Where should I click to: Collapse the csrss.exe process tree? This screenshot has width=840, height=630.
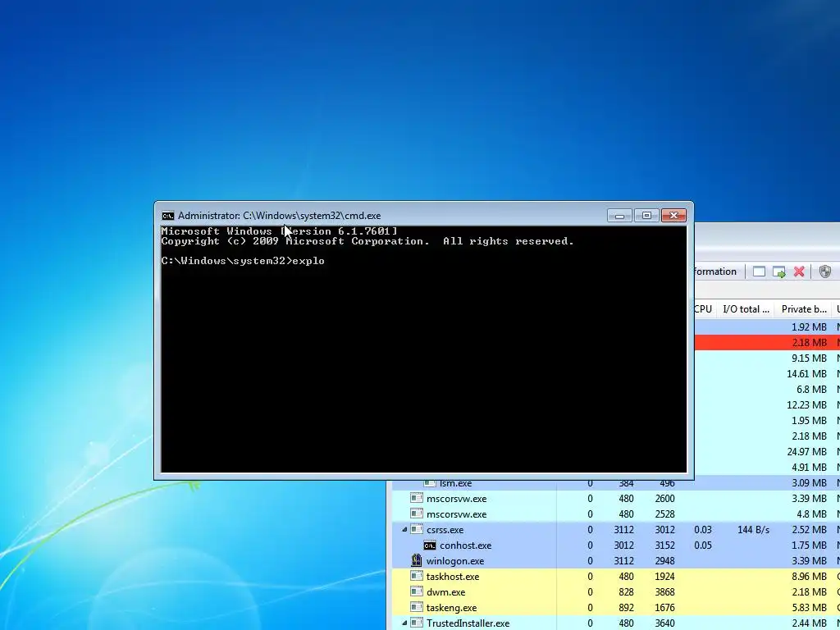(404, 529)
